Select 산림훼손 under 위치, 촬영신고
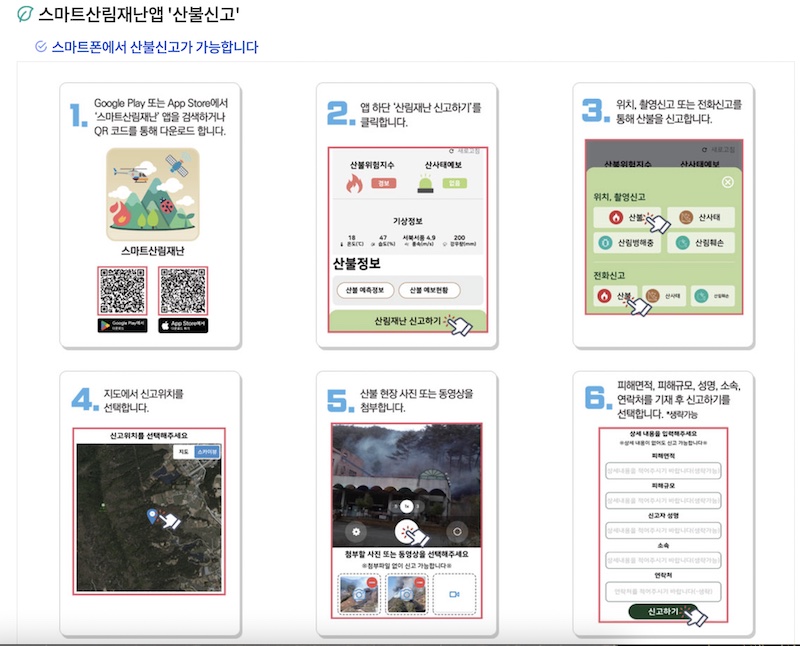 point(701,242)
